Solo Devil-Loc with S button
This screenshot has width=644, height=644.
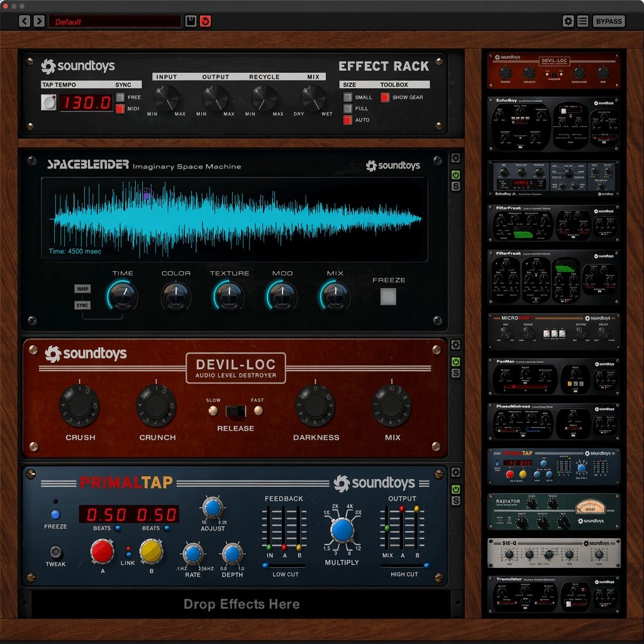coord(455,374)
